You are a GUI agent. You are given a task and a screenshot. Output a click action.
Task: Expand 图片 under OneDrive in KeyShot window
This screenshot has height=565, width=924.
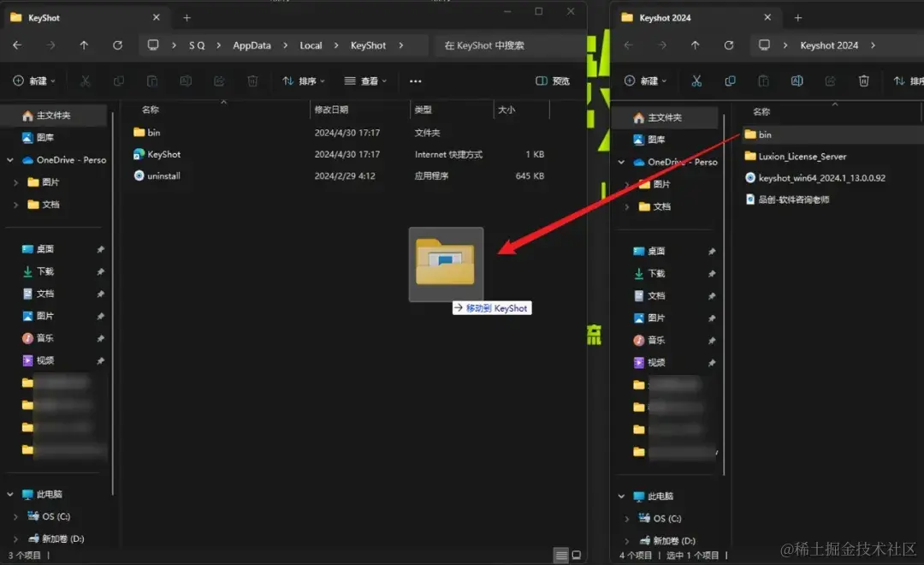click(x=16, y=182)
